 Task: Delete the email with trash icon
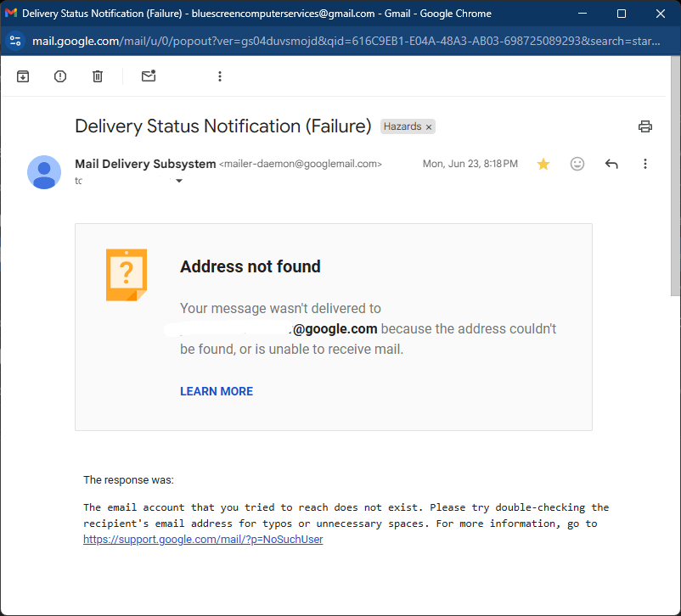click(98, 76)
